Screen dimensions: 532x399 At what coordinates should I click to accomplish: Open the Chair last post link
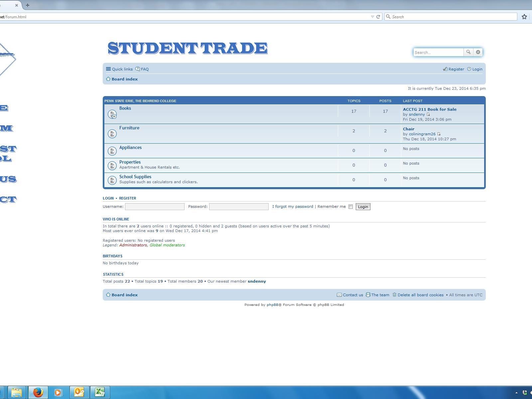[x=409, y=129]
